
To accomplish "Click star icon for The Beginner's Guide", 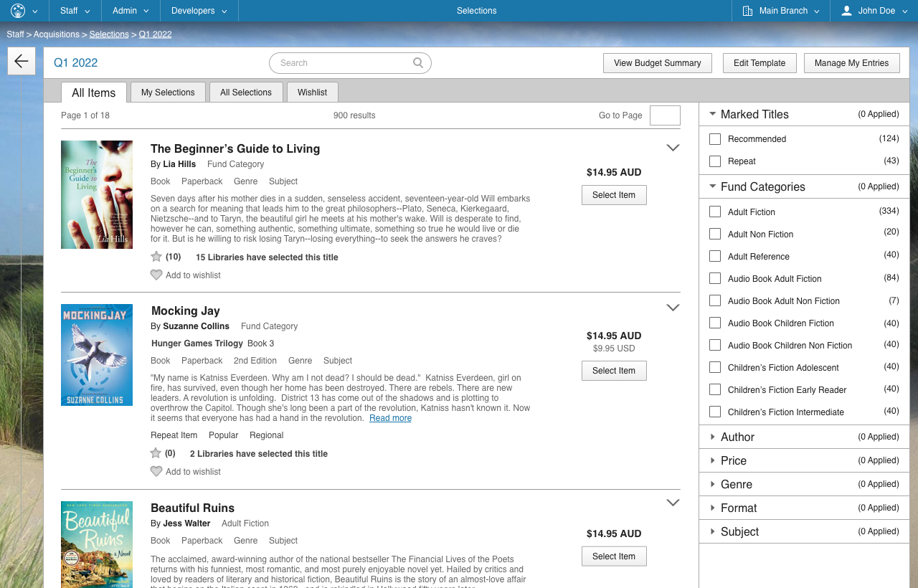I will 156,257.
